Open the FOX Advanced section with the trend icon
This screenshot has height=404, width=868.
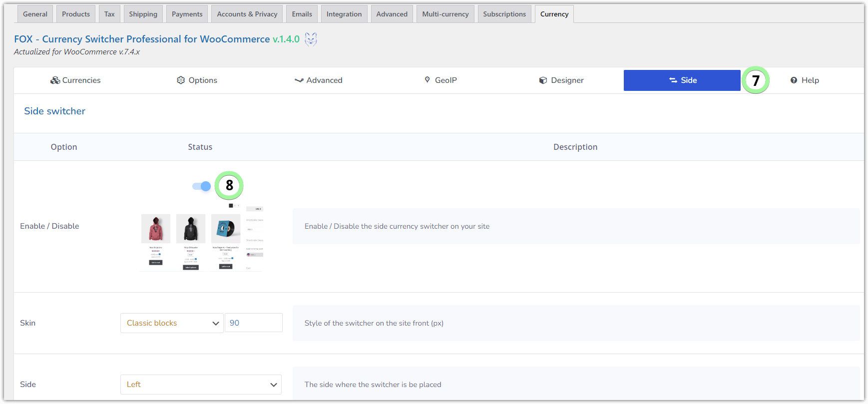[x=319, y=80]
